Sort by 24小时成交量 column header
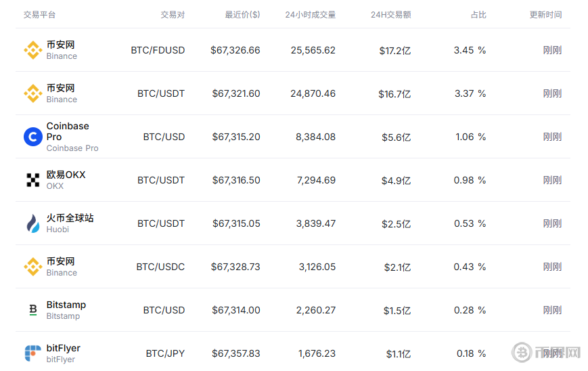Viewport: 588px width, 371px height. click(x=310, y=15)
